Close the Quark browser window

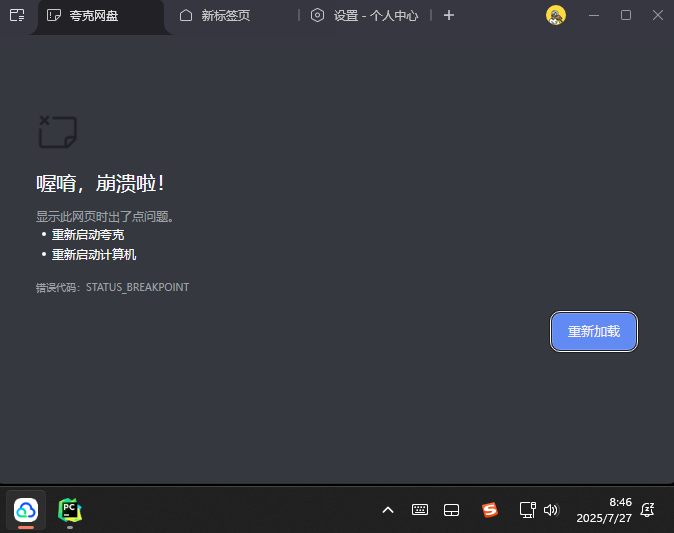coord(658,15)
